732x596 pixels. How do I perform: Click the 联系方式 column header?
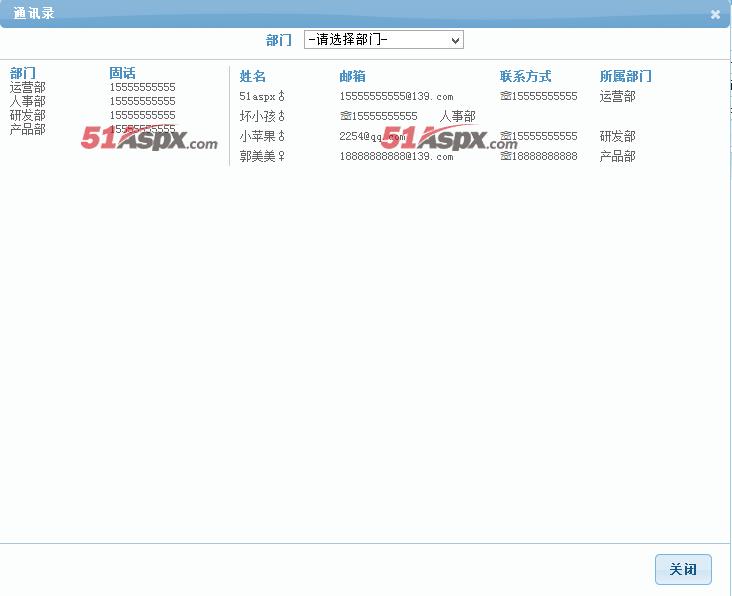pyautogui.click(x=526, y=76)
